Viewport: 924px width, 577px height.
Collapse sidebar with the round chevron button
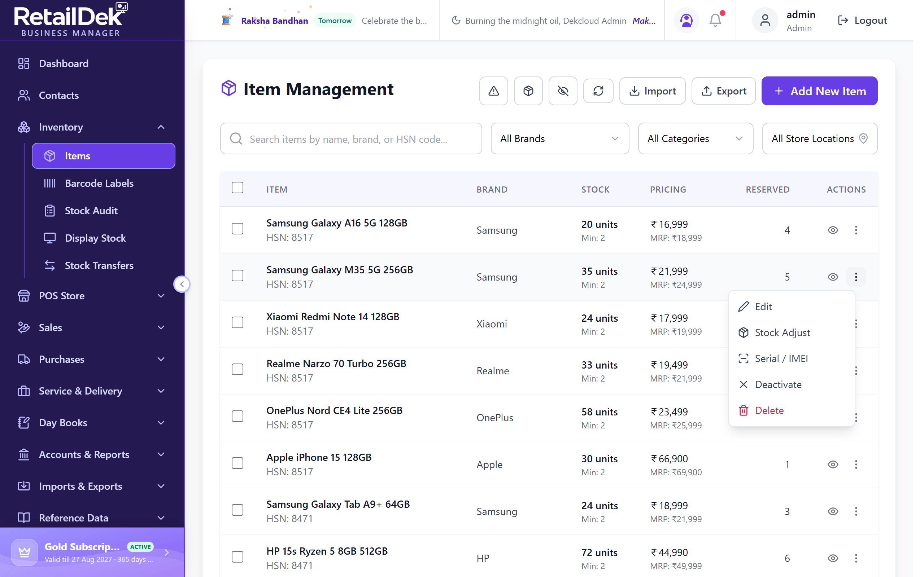point(182,284)
